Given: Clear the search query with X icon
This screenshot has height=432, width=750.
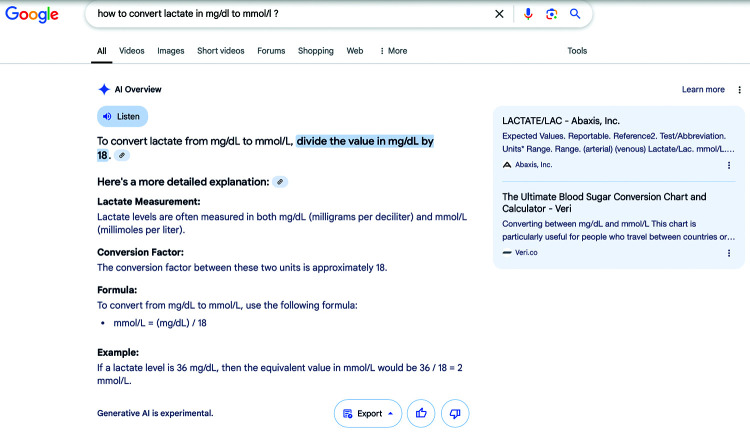Looking at the screenshot, I should 500,14.
